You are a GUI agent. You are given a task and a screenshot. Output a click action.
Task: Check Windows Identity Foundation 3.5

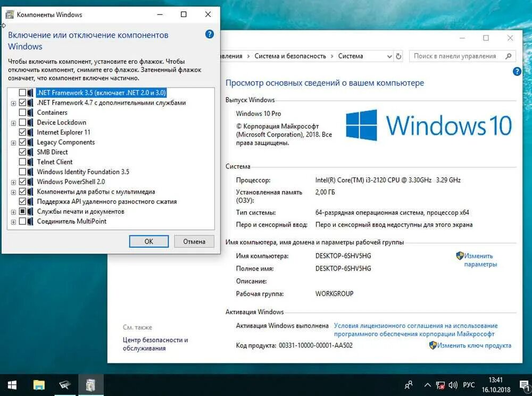[x=22, y=172]
